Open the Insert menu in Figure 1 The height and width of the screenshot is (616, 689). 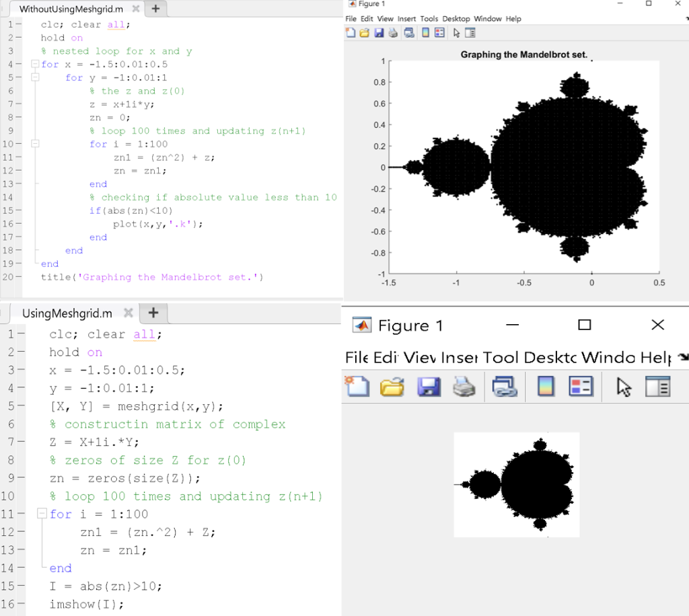tap(406, 19)
